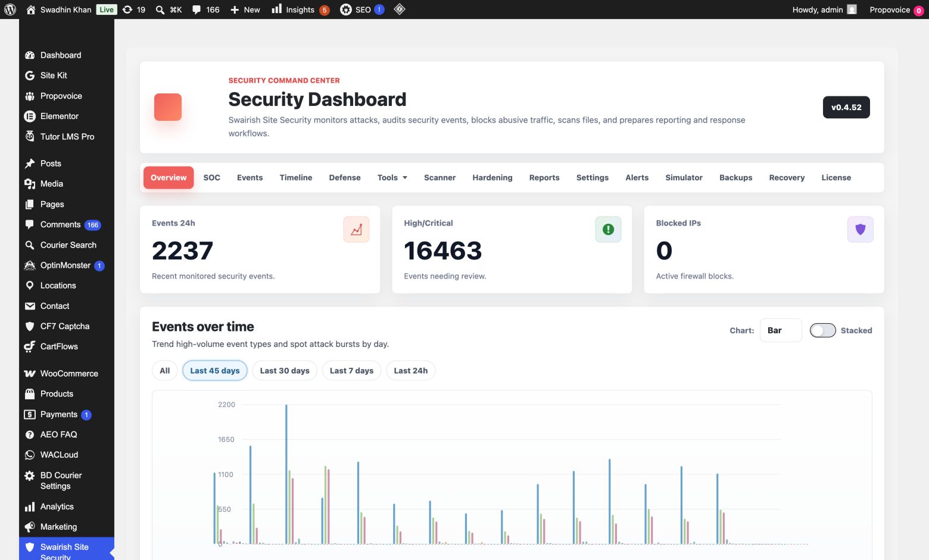Open the Insights bar chart icon

click(277, 9)
